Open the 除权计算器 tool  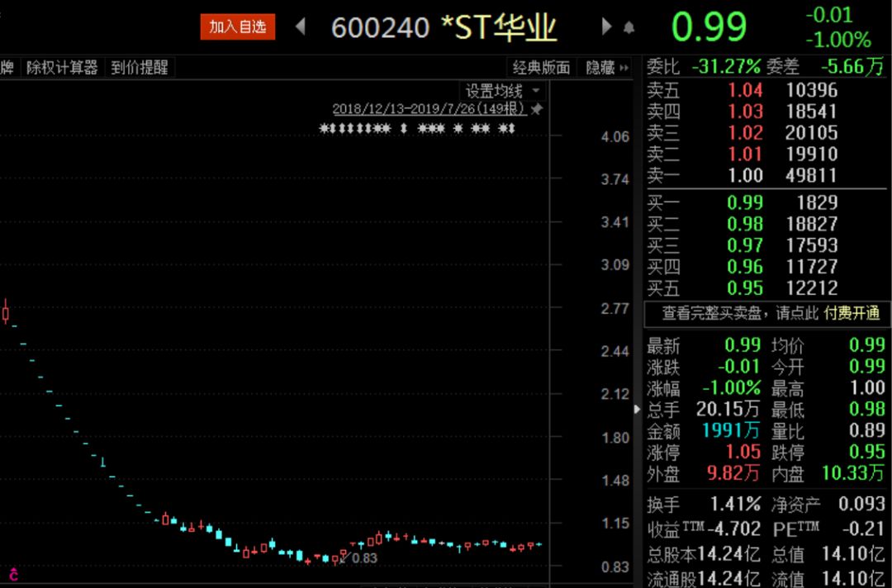tap(62, 68)
